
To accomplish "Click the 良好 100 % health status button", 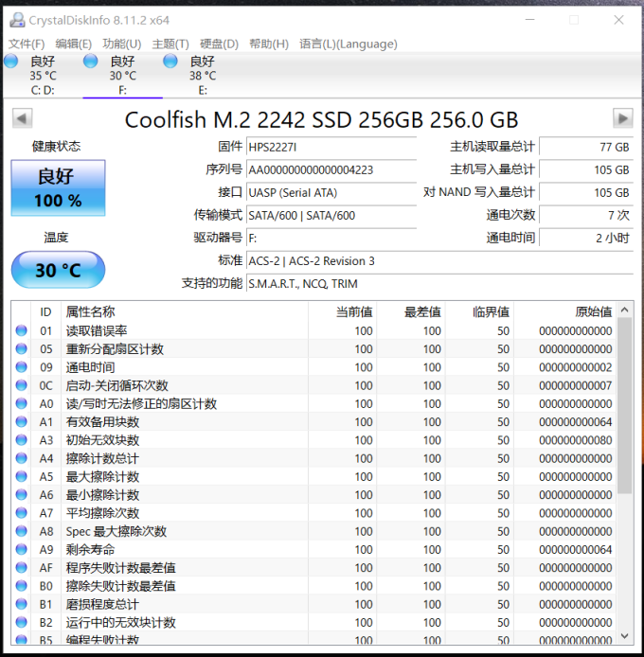I will [58, 188].
